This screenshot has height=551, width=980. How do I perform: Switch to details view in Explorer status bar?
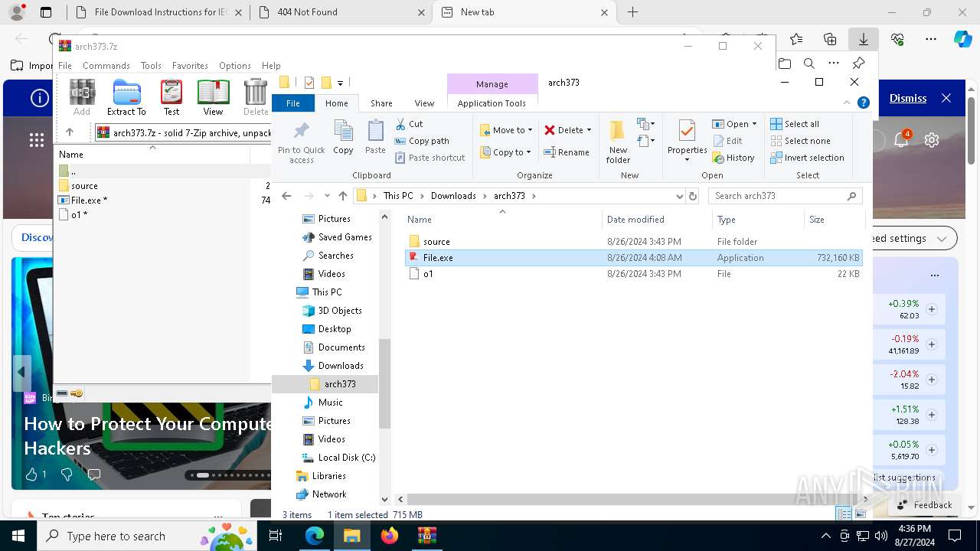(x=844, y=514)
